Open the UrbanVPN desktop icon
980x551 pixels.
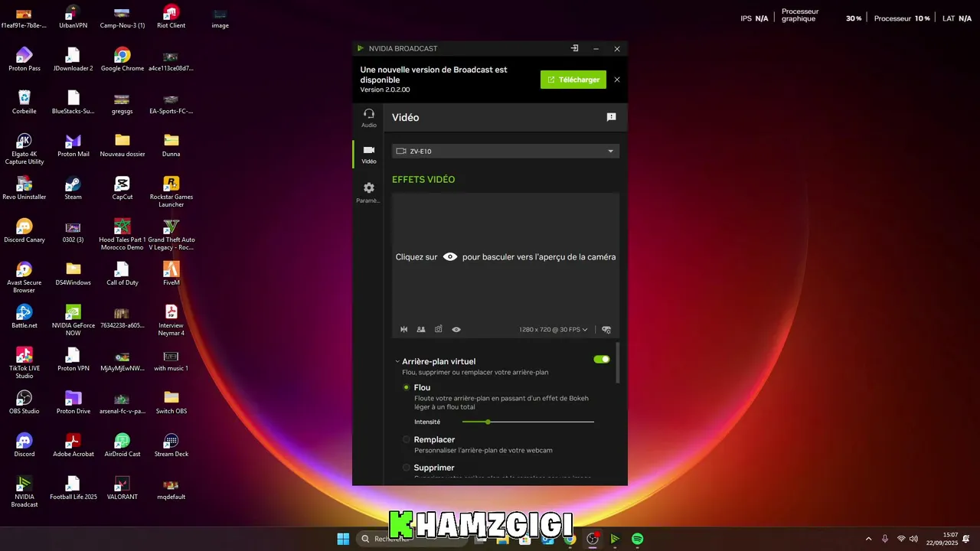(x=73, y=17)
